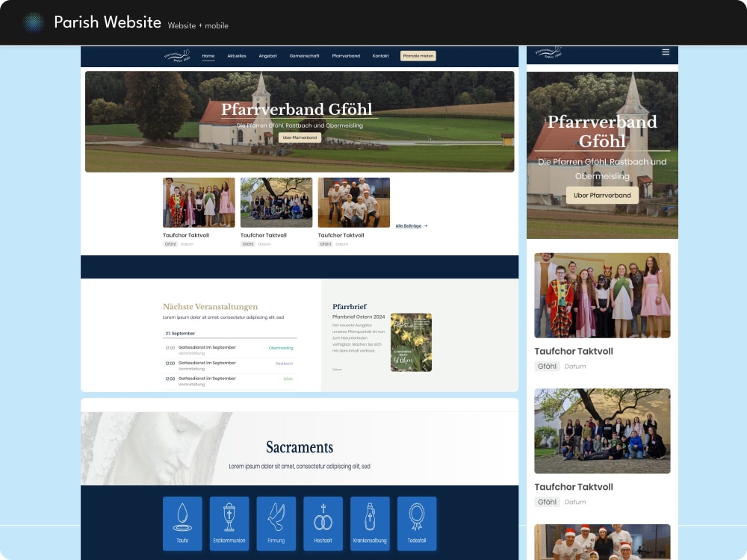Open the outdoor tree group thumbnail

coord(276,202)
